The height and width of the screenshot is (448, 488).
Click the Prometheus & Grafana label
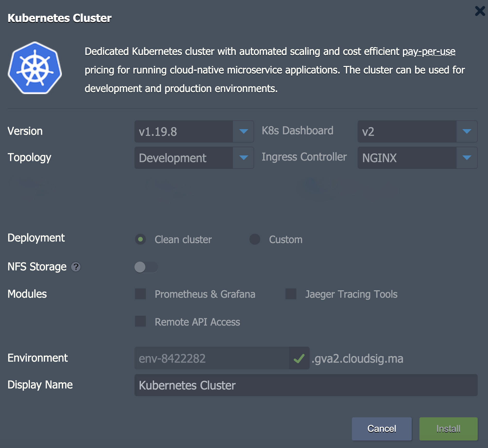click(205, 294)
